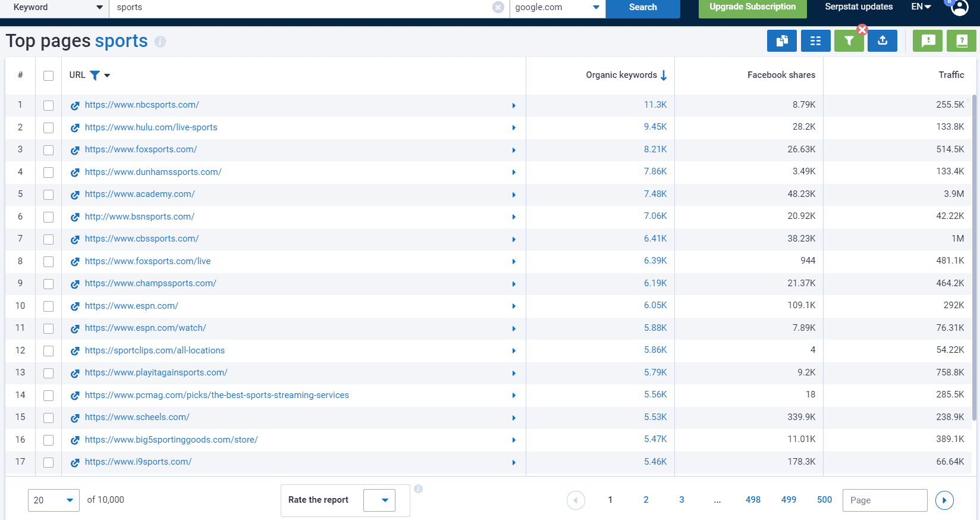Open the Rate the report dropdown
The height and width of the screenshot is (520, 980).
pyautogui.click(x=379, y=500)
